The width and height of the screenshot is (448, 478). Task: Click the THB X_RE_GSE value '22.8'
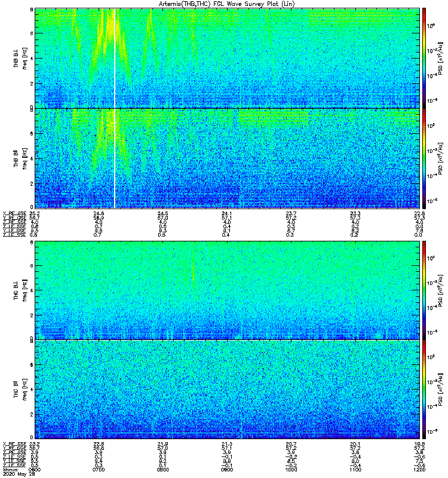click(x=419, y=213)
